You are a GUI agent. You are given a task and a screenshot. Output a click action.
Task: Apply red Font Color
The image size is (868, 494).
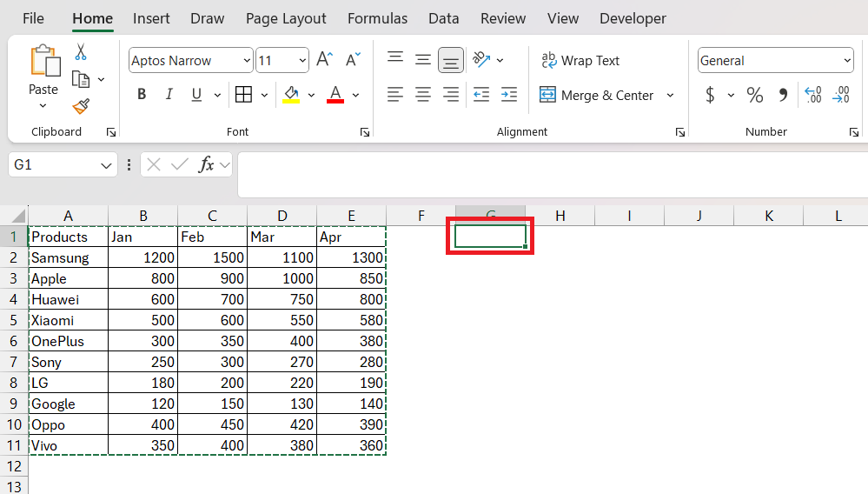tap(335, 95)
